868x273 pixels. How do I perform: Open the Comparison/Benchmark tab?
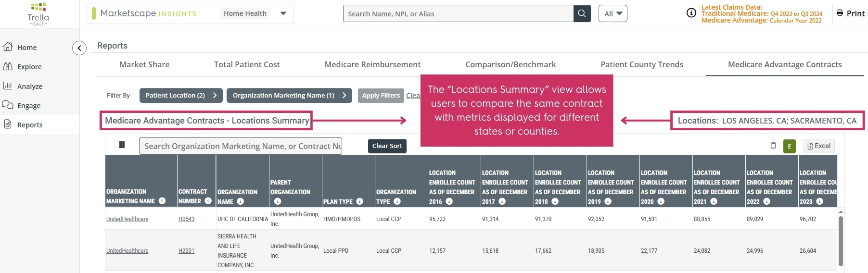[x=511, y=64]
